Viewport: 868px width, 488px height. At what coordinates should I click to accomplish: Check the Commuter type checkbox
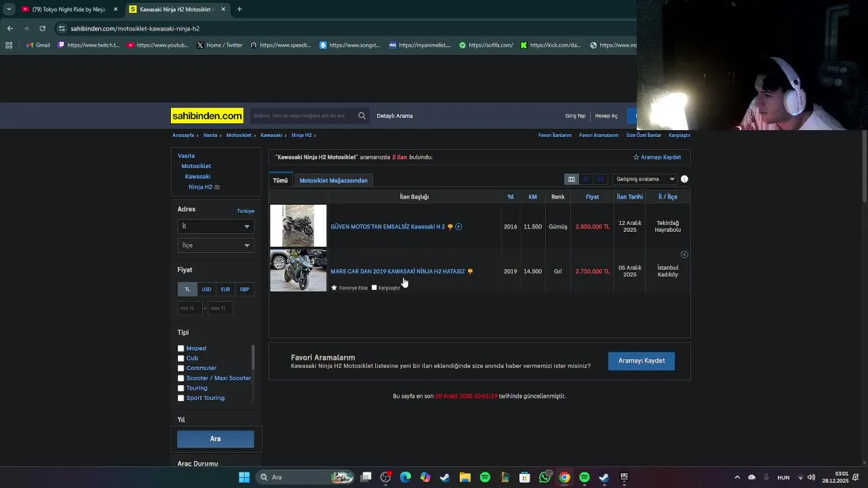(x=181, y=368)
